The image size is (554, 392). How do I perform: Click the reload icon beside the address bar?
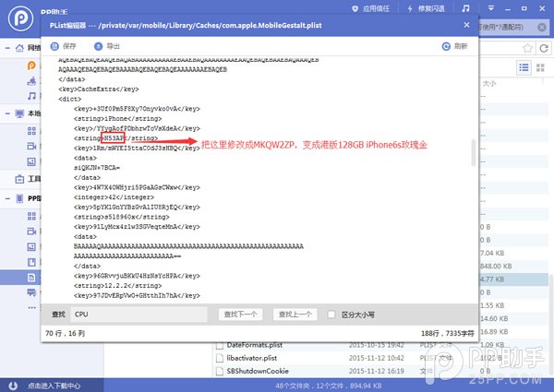(544, 48)
